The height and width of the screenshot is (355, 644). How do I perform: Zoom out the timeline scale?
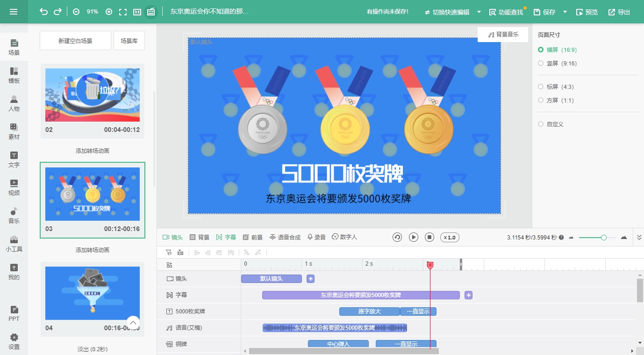point(571,238)
